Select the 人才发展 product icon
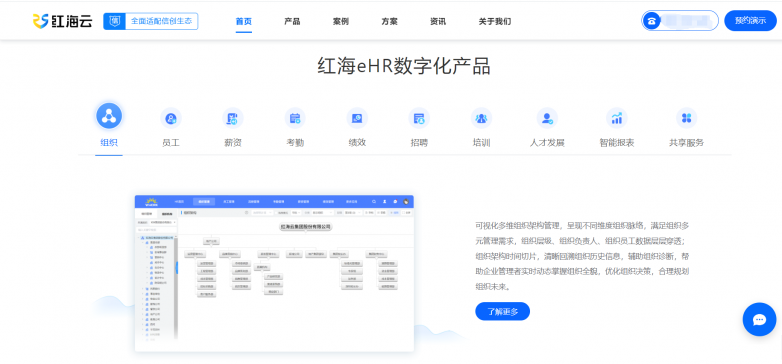The height and width of the screenshot is (364, 782). point(547,118)
